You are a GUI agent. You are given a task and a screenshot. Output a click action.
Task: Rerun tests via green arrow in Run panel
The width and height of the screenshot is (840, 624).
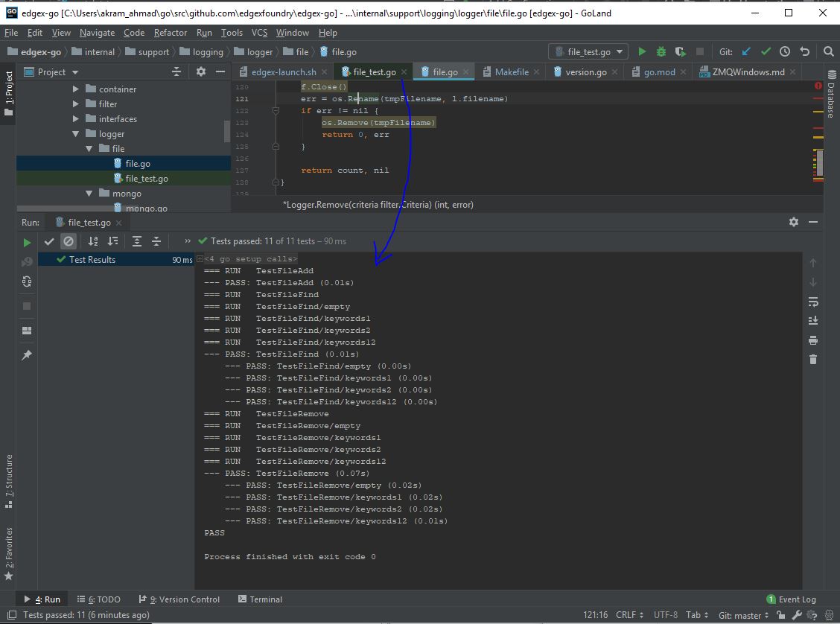[x=27, y=241]
